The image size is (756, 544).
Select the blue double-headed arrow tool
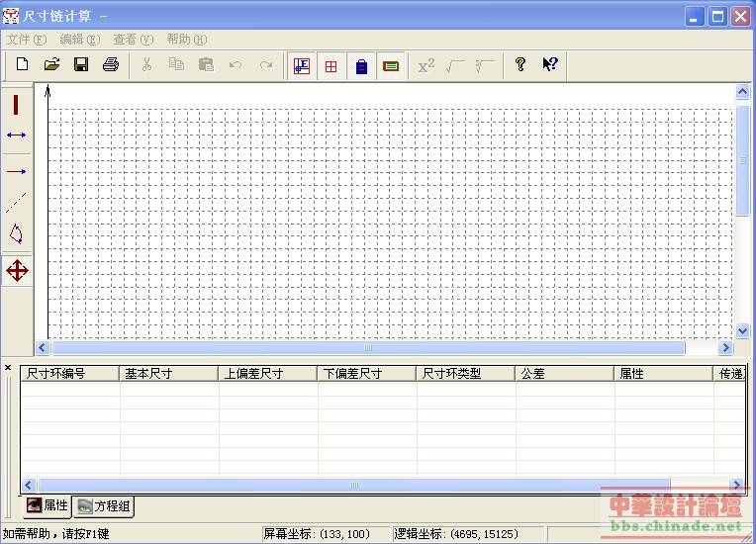[17, 136]
